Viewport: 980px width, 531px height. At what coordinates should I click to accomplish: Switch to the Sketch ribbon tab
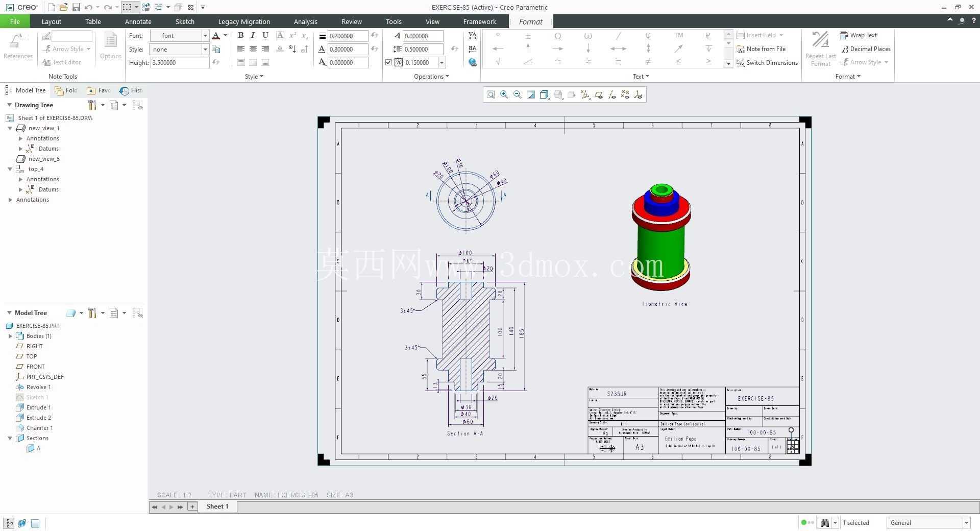(185, 21)
